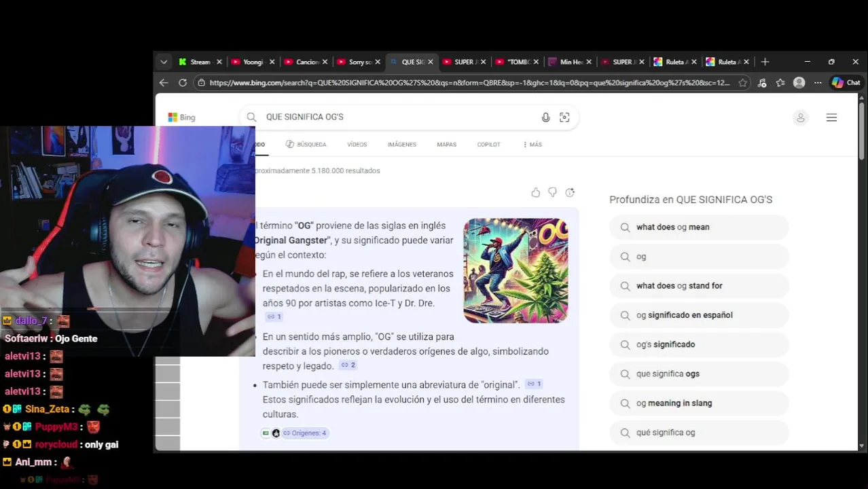Click chat username Softaeriw

26,338
